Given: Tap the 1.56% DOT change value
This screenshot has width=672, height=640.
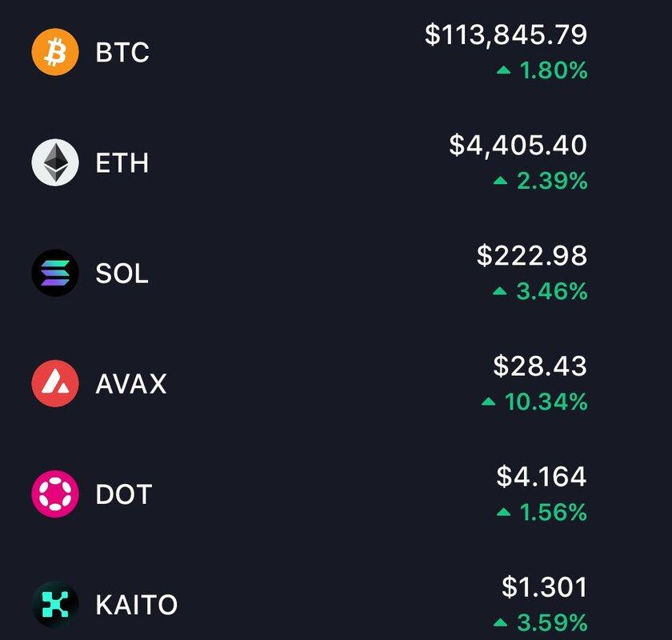Looking at the screenshot, I should [554, 513].
